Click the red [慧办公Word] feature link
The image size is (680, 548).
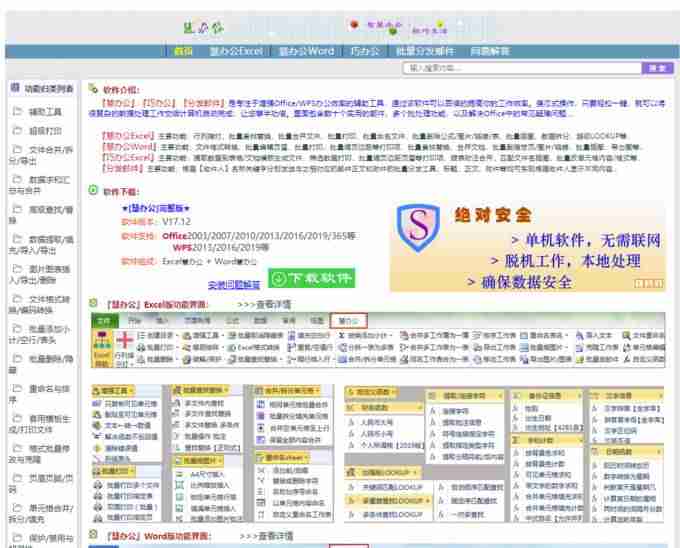click(x=129, y=147)
